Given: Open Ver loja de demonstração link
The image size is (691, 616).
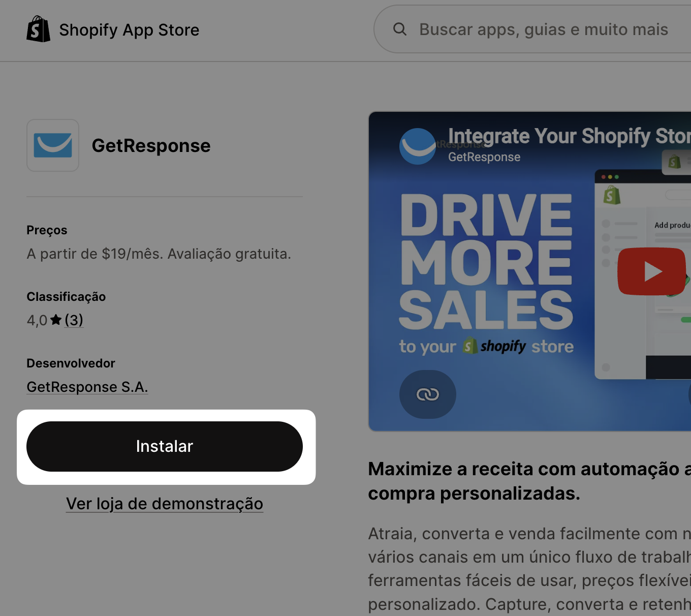Looking at the screenshot, I should point(165,504).
